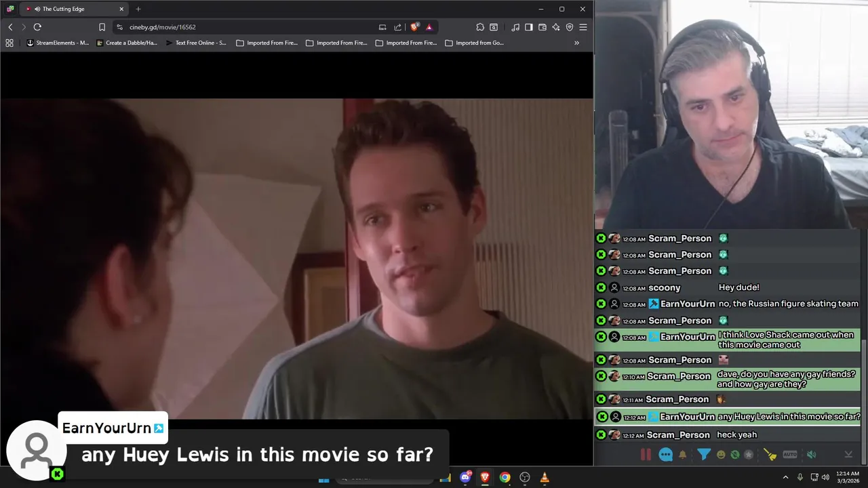This screenshot has width=868, height=488.
Task: Open the music note playlist icon
Action: coord(515,27)
